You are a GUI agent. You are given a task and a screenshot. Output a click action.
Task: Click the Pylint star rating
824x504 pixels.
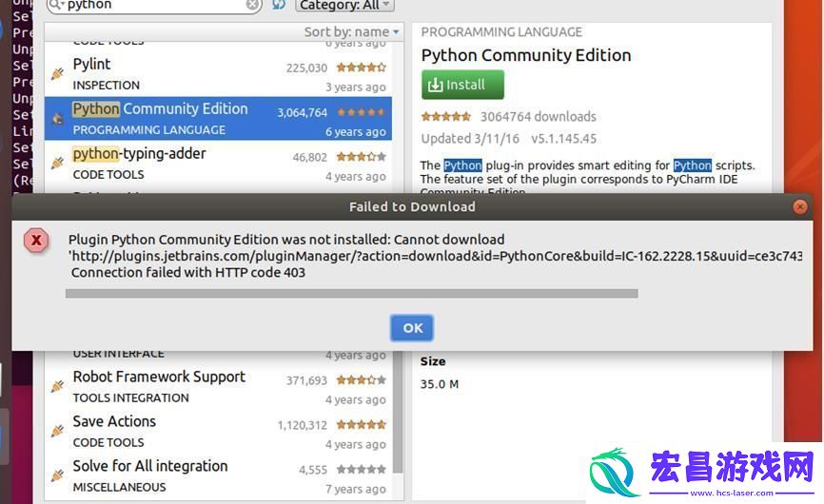coord(361,68)
